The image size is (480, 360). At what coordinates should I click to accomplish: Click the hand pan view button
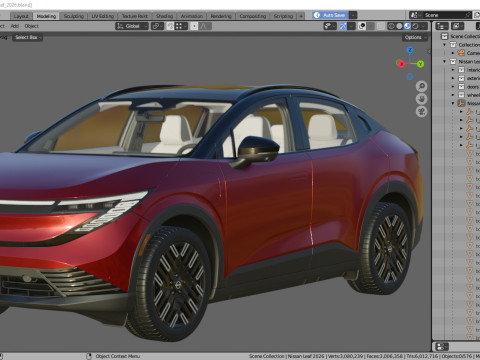click(422, 99)
